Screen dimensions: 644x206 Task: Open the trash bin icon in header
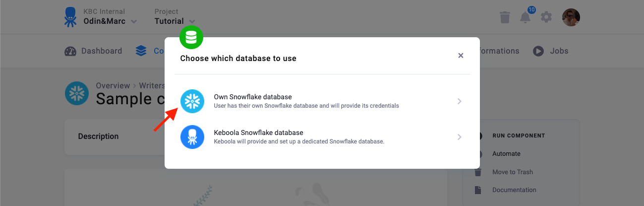click(505, 17)
